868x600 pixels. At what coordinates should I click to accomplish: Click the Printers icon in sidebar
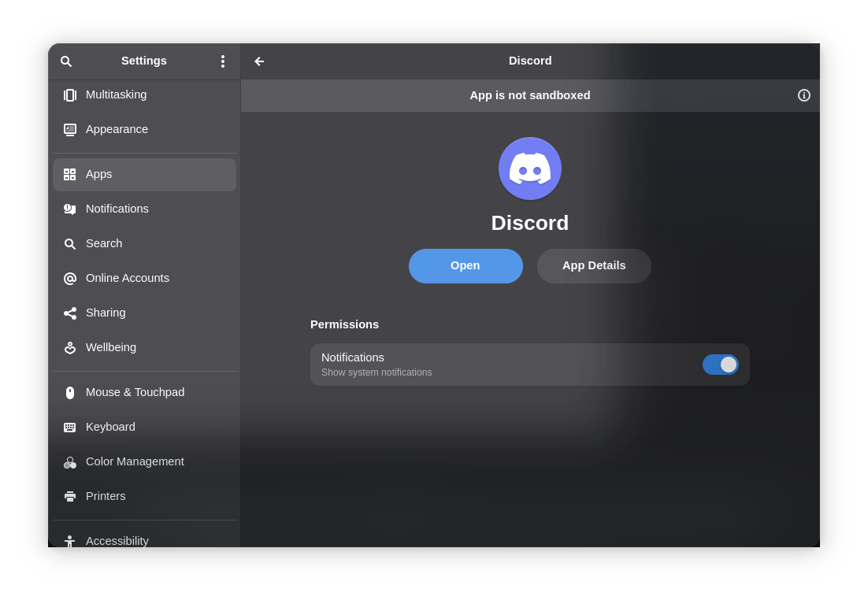(70, 497)
